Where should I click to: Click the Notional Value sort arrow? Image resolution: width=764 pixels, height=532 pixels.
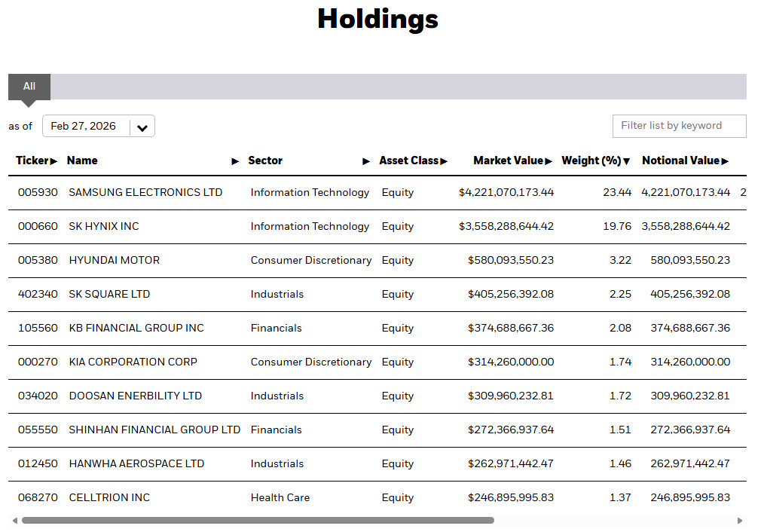point(725,161)
